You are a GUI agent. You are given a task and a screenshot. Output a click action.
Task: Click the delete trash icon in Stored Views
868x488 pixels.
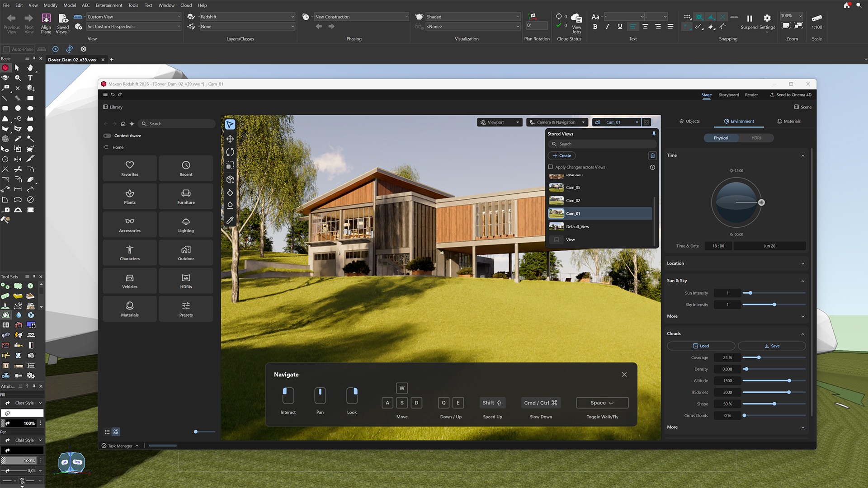coord(652,155)
